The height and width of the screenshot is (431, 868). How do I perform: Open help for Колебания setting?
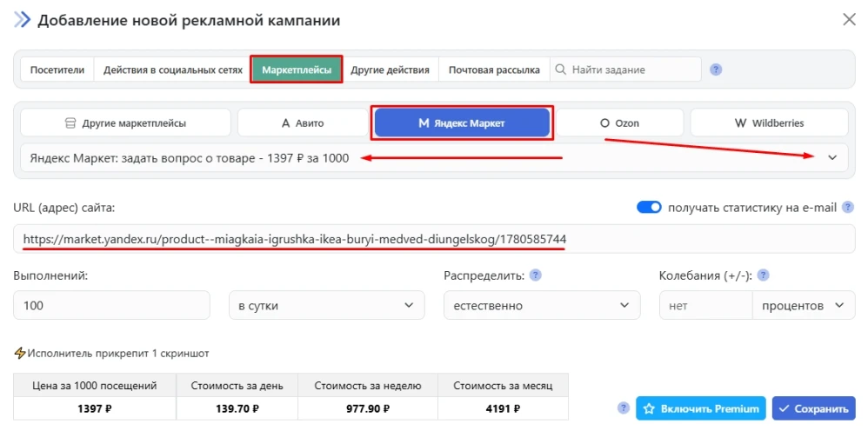[x=763, y=275]
